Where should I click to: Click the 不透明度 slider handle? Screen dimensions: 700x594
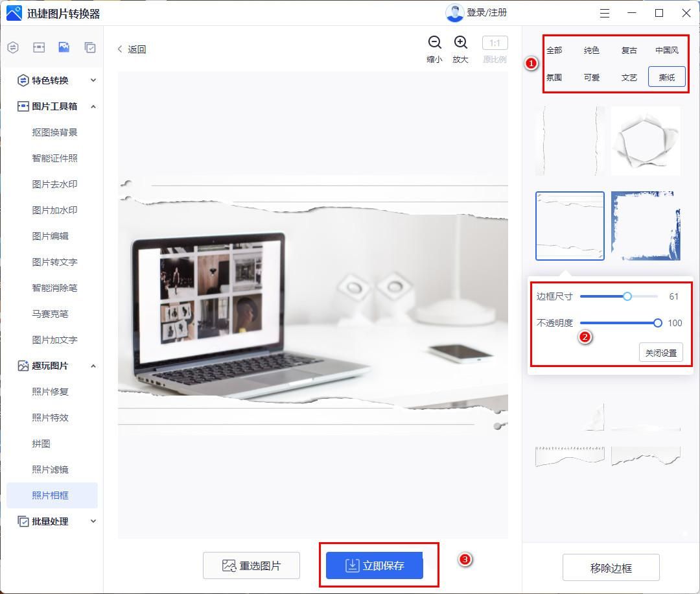click(x=658, y=323)
